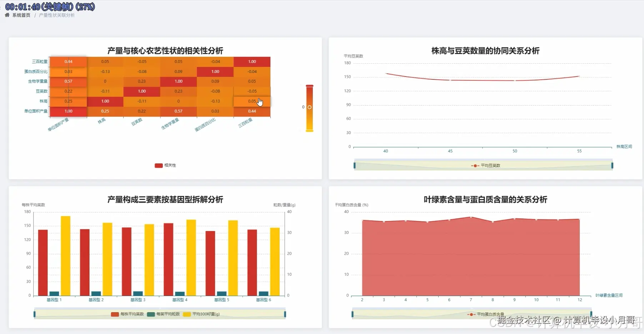Click the line point at 株高区间 40
Image resolution: width=644 pixels, height=334 pixels.
pos(386,73)
